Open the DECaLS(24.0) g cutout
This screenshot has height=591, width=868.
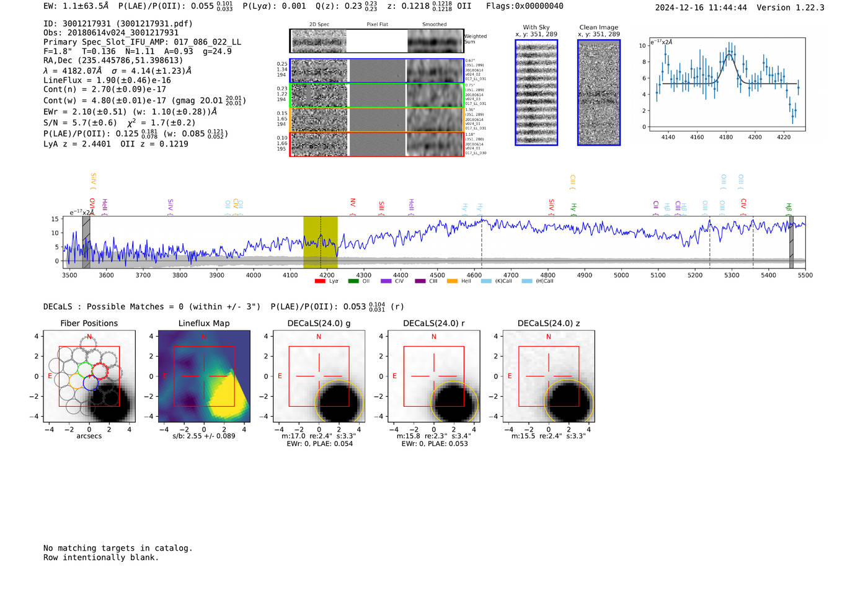(319, 376)
